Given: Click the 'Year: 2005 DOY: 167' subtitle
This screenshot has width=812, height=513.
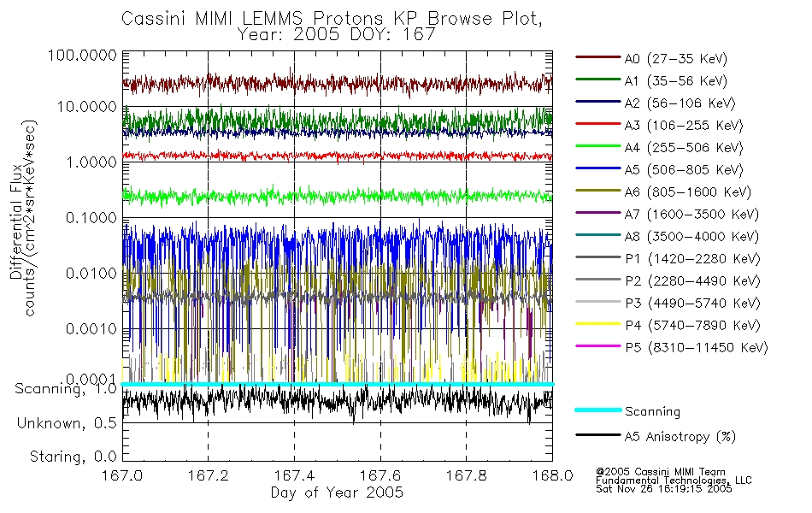Looking at the screenshot, I should 336,34.
